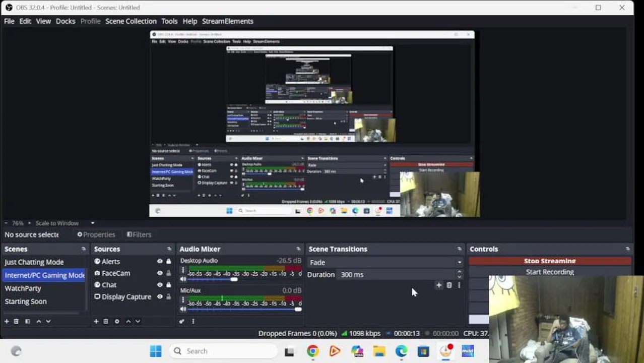The width and height of the screenshot is (644, 363).
Task: Toggle the Display Capture source lock
Action: click(x=168, y=297)
